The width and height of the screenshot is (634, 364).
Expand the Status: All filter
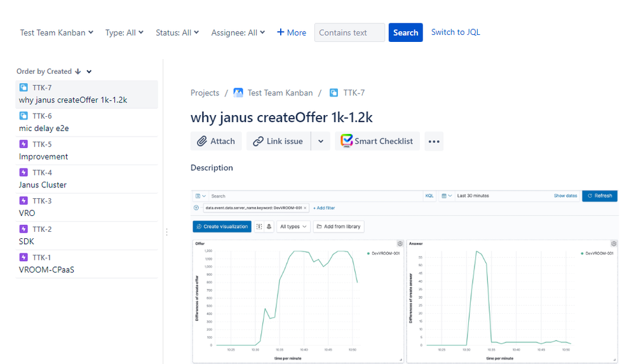click(x=177, y=32)
